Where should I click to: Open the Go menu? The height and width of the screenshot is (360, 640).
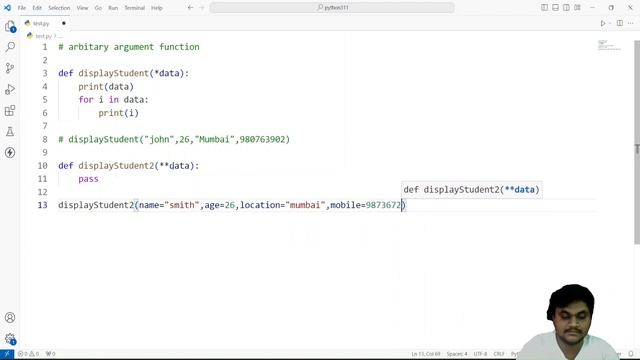tap(98, 8)
